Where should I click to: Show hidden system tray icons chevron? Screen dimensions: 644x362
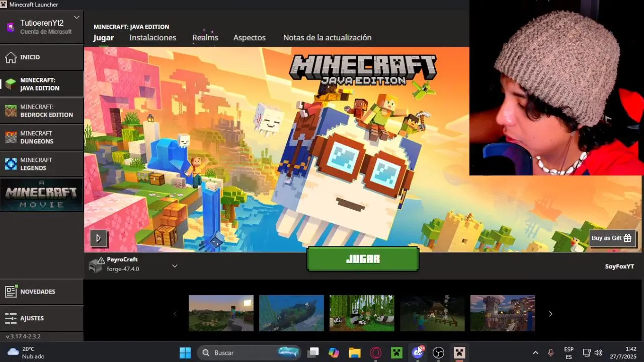(x=535, y=353)
